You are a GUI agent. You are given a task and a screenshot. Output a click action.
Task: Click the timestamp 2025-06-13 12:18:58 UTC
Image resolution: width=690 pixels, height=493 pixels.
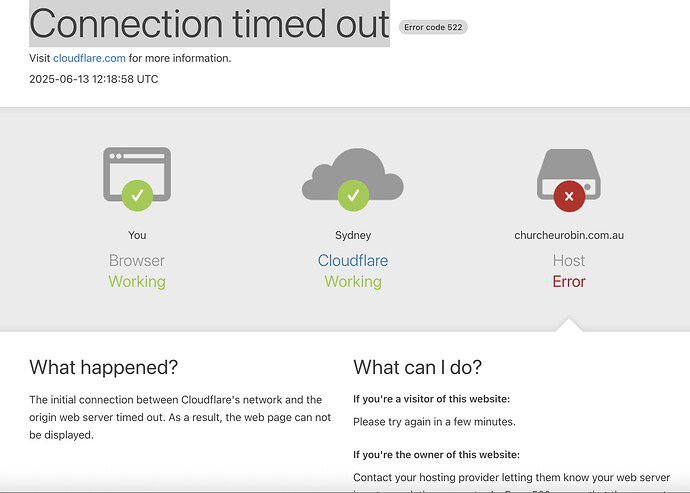[94, 79]
